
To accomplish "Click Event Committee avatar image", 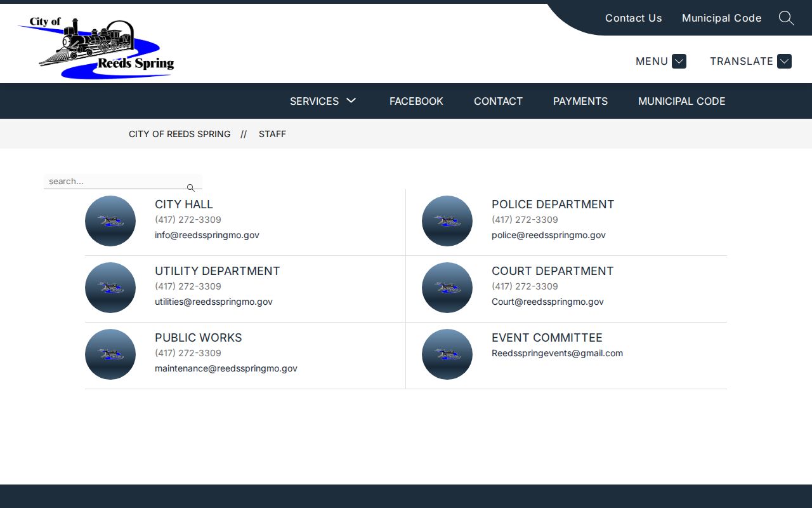I will pyautogui.click(x=447, y=354).
